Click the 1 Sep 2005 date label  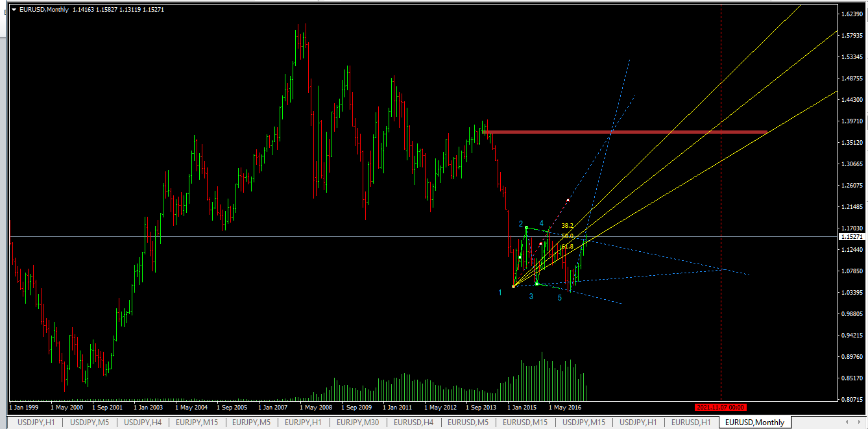pos(232,408)
